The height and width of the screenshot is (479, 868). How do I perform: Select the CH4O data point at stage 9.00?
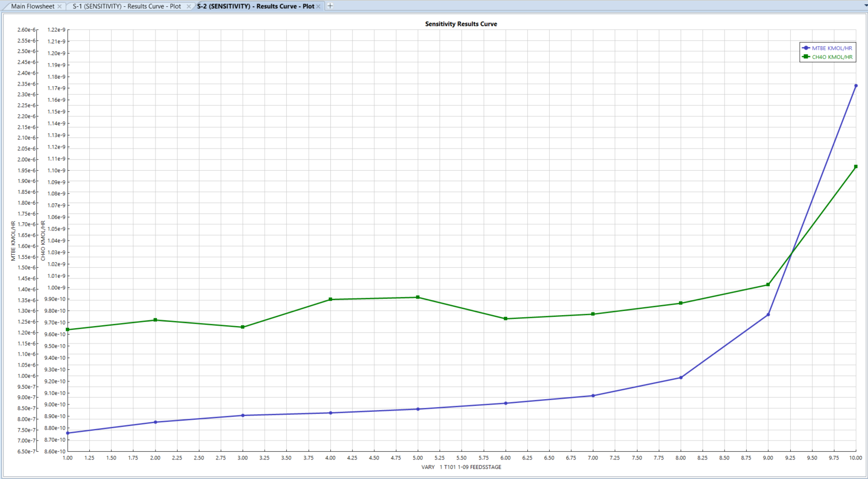[x=768, y=285]
